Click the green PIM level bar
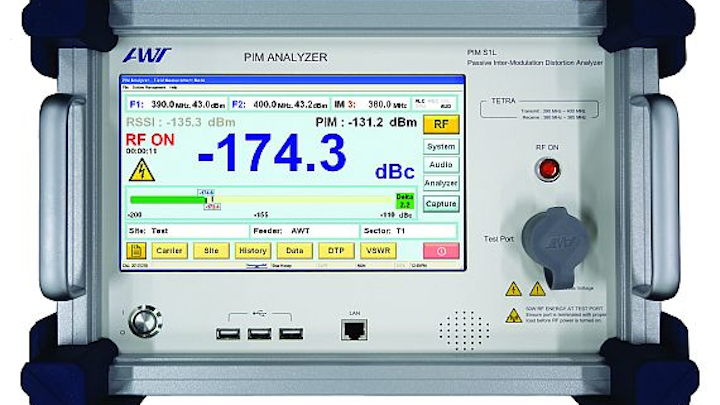The height and width of the screenshot is (405, 720). pos(168,200)
